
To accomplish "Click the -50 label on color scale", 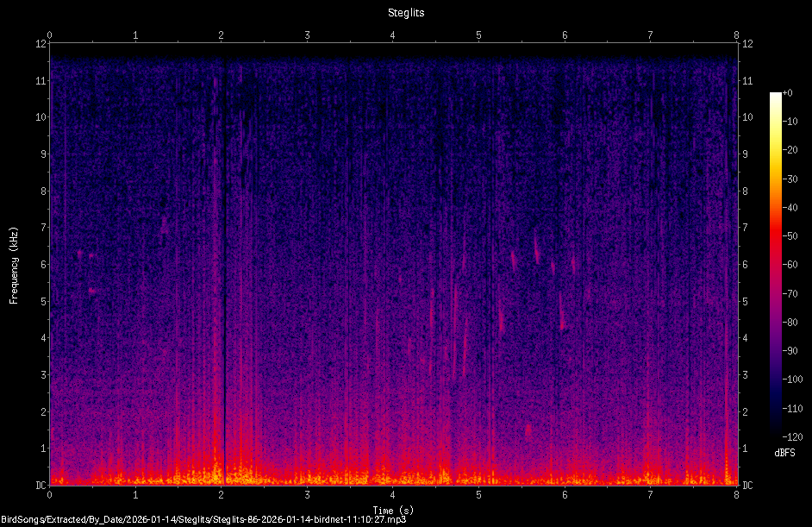I will click(x=790, y=235).
